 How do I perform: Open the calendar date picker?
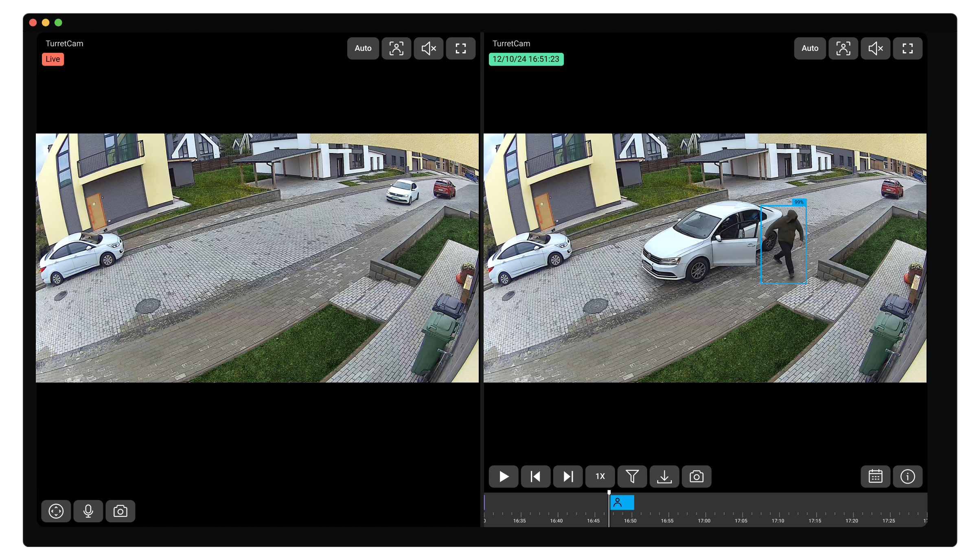pos(875,476)
